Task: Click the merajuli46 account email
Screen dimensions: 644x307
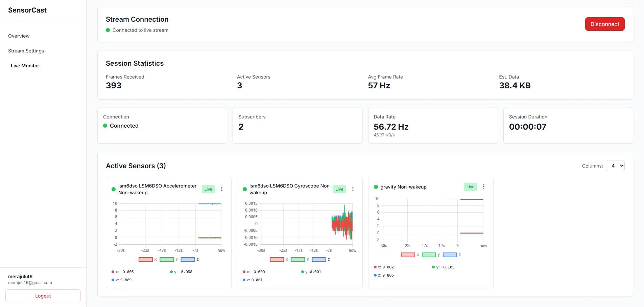Action: (30, 283)
